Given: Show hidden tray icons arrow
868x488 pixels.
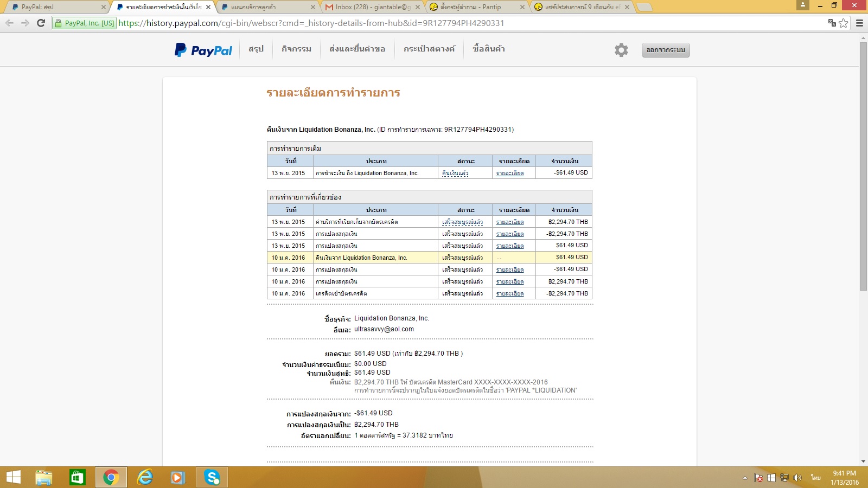Looking at the screenshot, I should click(x=745, y=478).
